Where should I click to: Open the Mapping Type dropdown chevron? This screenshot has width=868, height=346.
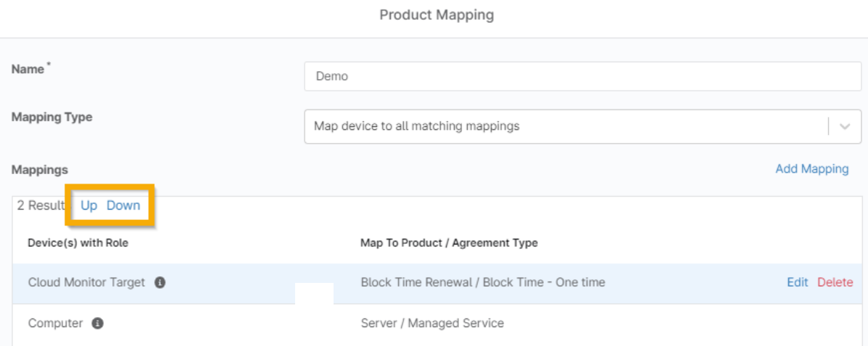pos(845,126)
